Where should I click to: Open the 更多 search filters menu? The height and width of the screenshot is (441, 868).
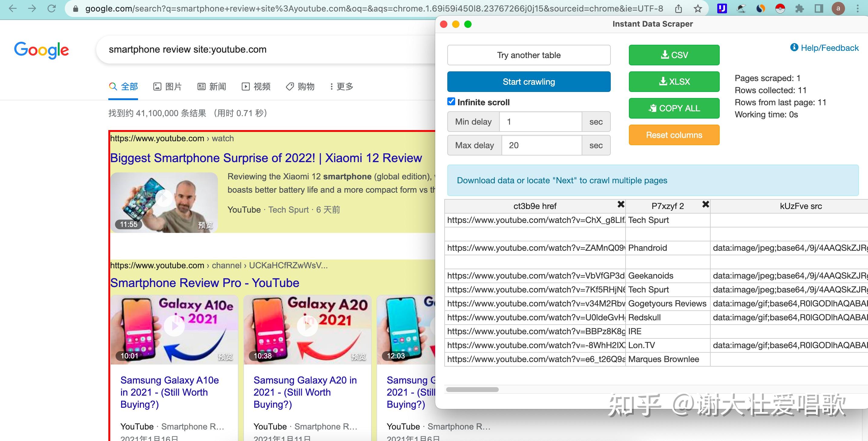(x=341, y=87)
